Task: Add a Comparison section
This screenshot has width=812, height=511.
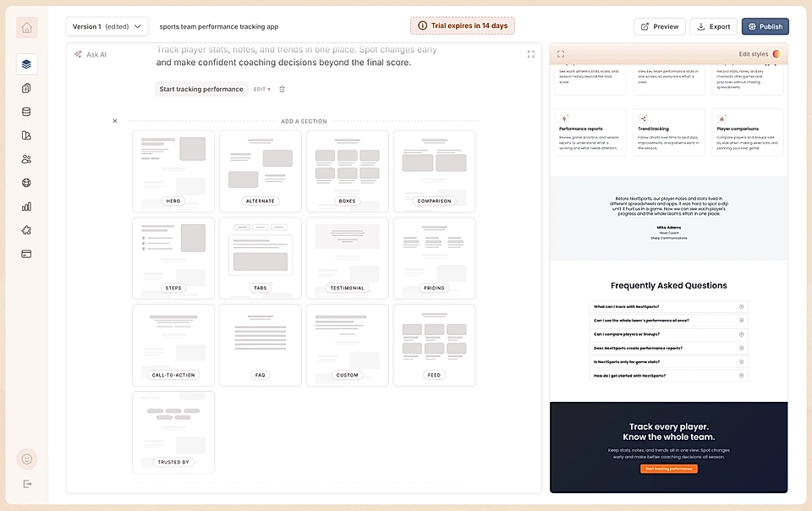Action: click(435, 172)
